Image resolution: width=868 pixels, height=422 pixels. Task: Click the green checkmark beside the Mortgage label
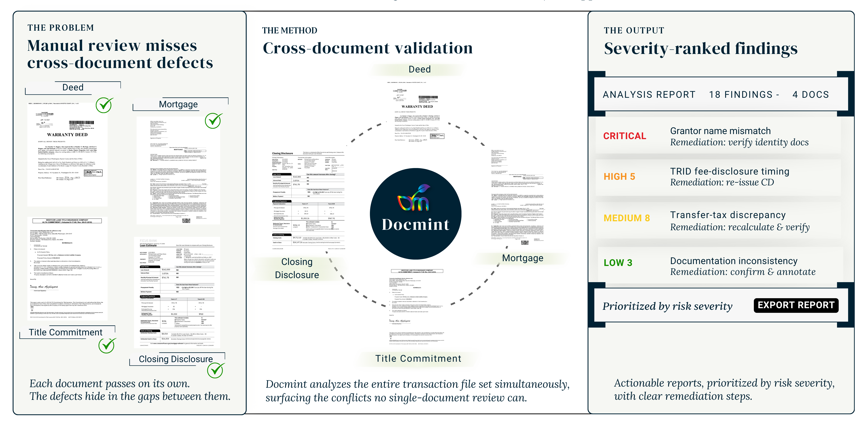pos(214,121)
